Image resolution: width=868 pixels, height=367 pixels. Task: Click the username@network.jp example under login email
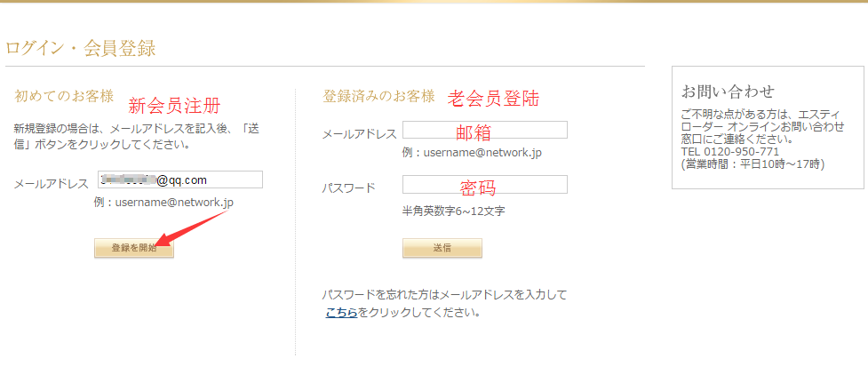tap(472, 153)
